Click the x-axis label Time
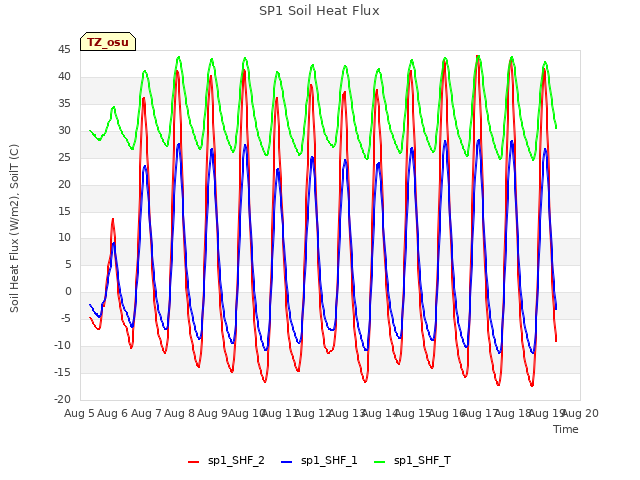Screen dimensions: 640x480 [566, 429]
